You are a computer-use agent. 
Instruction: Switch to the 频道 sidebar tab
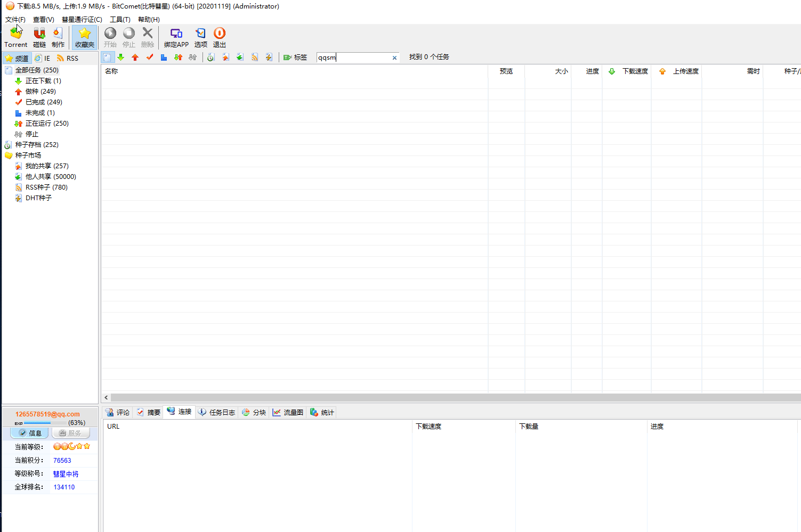pyautogui.click(x=17, y=58)
